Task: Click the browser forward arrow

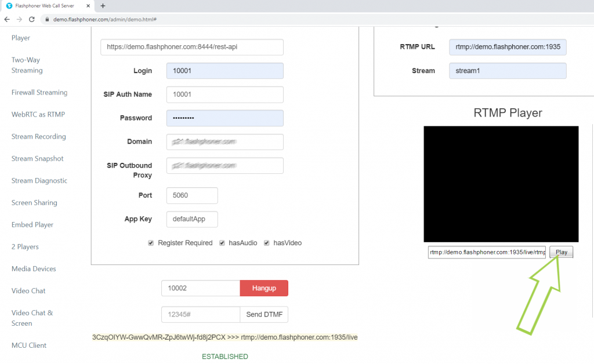Action: point(19,19)
